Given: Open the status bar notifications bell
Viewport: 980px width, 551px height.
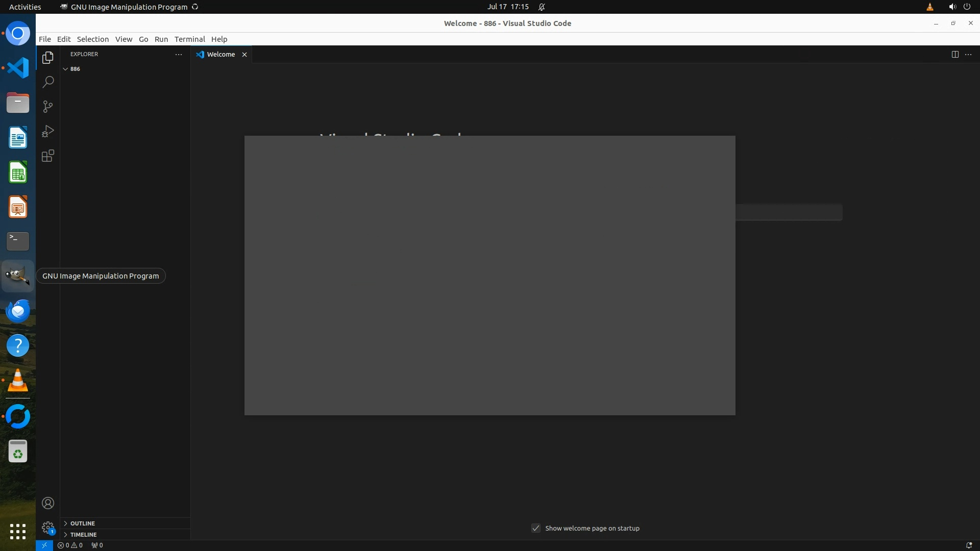Looking at the screenshot, I should 969,545.
